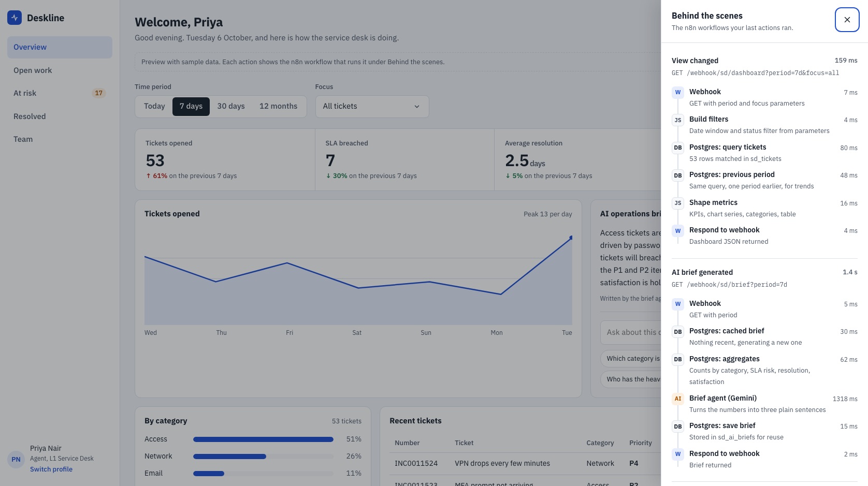The image size is (868, 486).
Task: Click the Priority column header
Action: click(x=641, y=443)
